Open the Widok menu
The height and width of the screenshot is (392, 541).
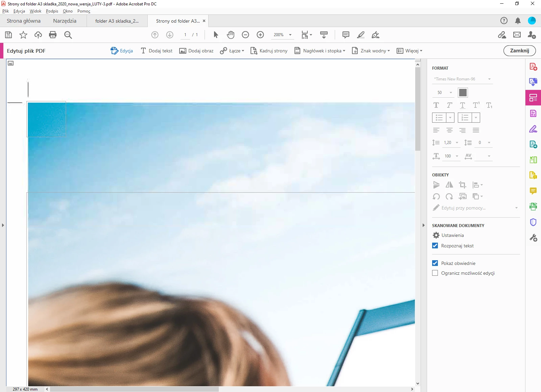coord(36,11)
